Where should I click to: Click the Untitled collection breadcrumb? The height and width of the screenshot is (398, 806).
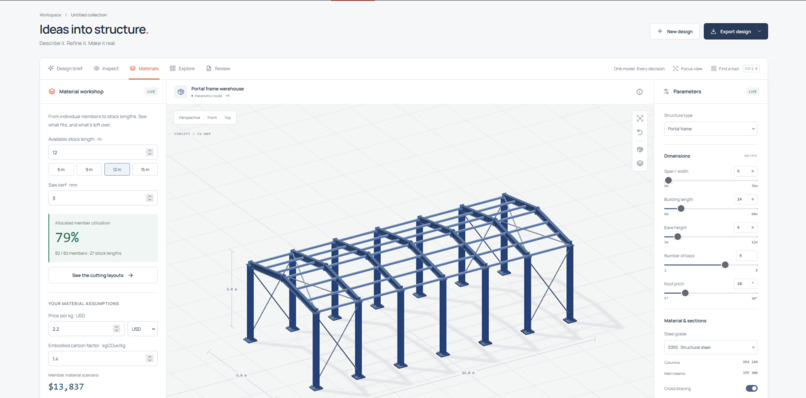tap(89, 15)
